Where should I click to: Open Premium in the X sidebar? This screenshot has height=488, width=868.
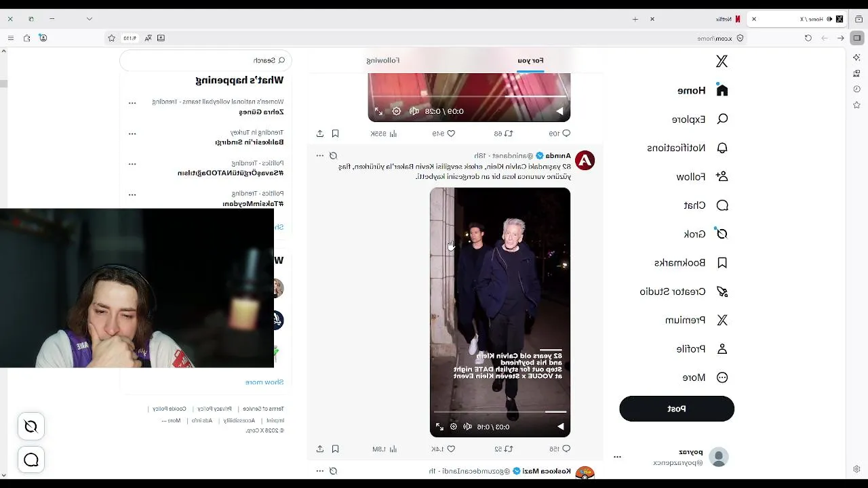click(x=696, y=320)
